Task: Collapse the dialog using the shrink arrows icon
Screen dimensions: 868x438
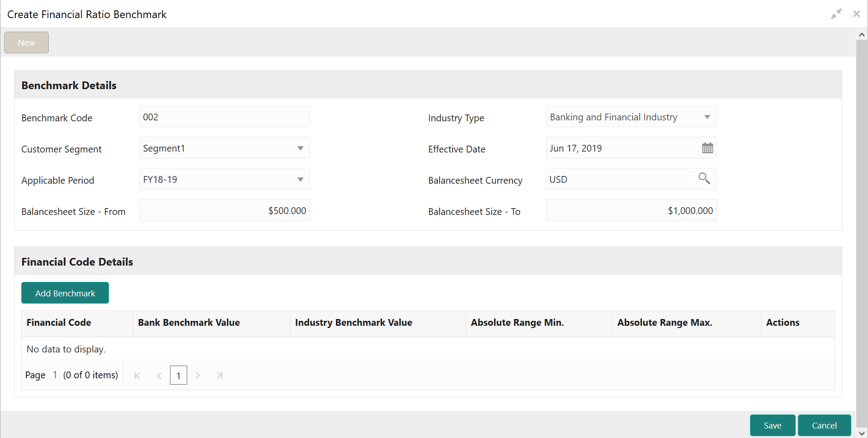Action: tap(836, 14)
